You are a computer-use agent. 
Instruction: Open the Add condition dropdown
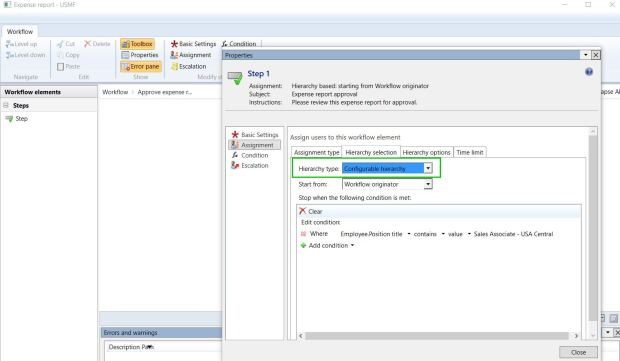pos(352,246)
